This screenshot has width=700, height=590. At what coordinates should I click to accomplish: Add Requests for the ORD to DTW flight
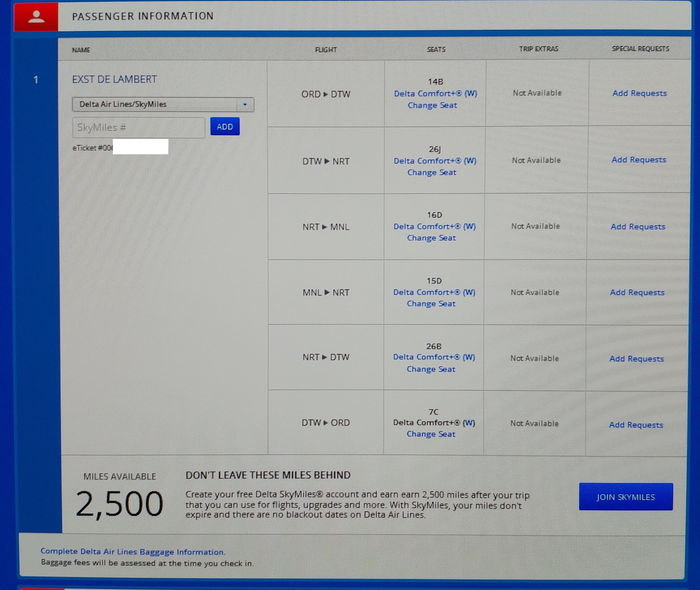tap(639, 93)
